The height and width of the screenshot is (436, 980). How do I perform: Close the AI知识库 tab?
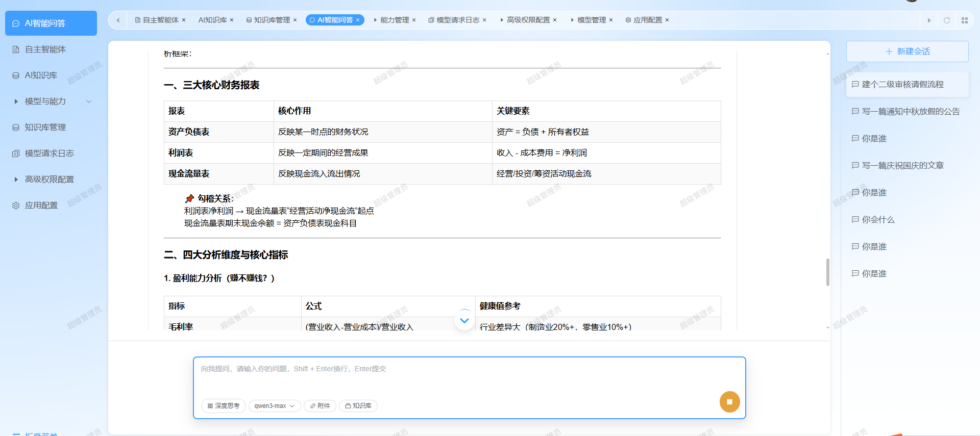[x=232, y=20]
